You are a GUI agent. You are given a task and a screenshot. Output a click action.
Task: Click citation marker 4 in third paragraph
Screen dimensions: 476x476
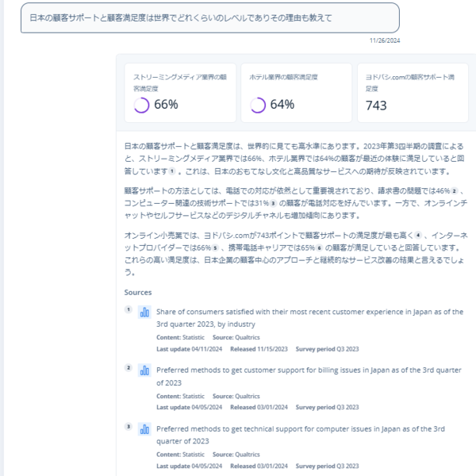click(418, 235)
